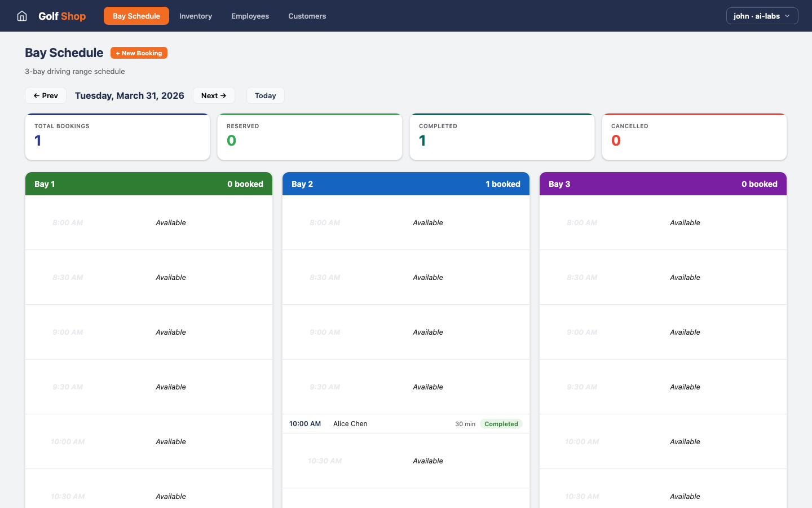Click the Completed status badge
This screenshot has width=812, height=508.
point(501,424)
